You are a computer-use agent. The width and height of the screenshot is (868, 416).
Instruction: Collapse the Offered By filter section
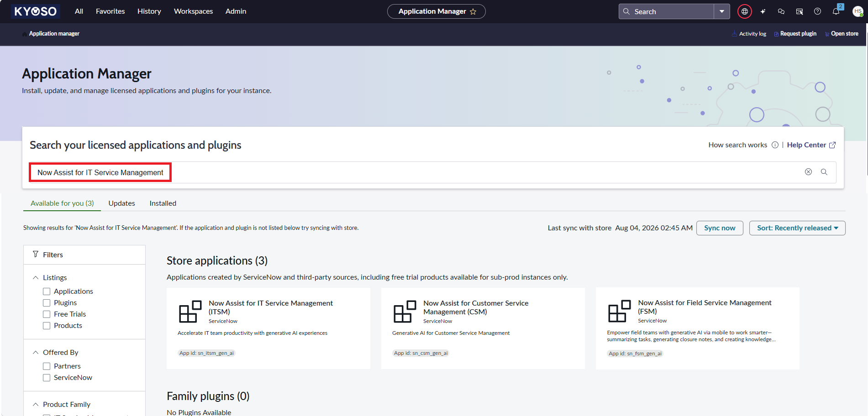36,352
